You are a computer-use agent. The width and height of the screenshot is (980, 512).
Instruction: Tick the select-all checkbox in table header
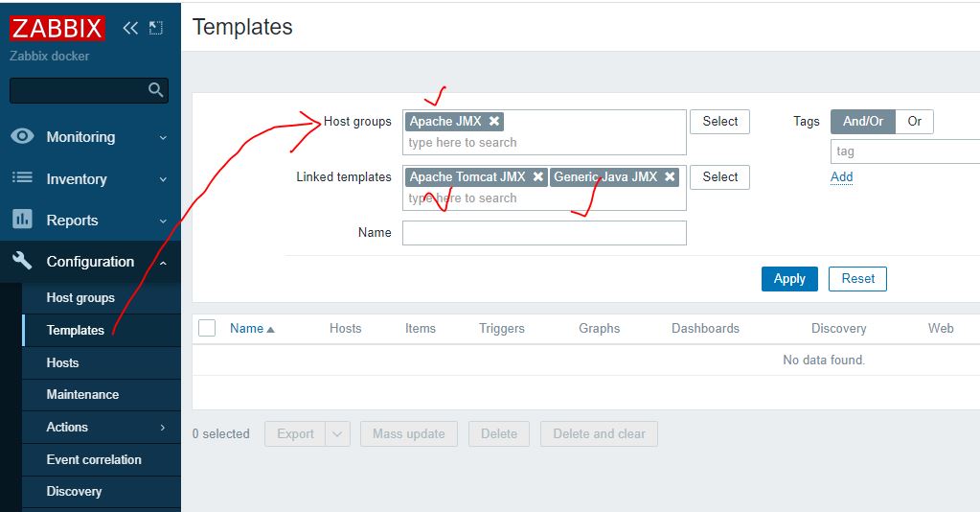(207, 328)
